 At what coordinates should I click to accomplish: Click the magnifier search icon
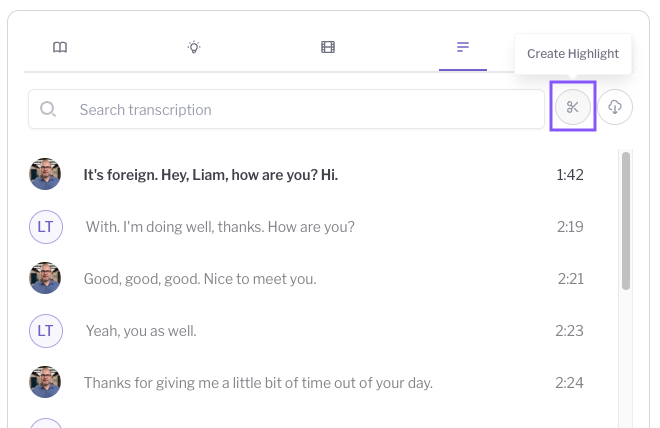[x=48, y=109]
